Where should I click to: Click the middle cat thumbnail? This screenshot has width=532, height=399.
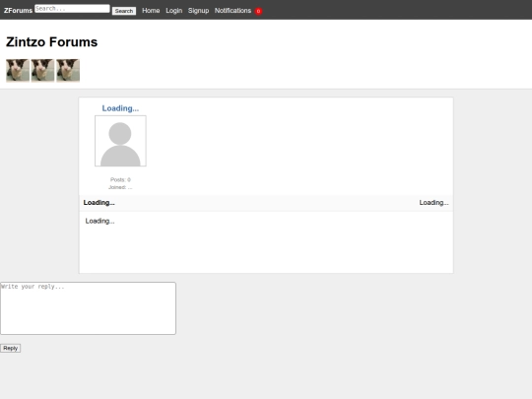tap(42, 70)
